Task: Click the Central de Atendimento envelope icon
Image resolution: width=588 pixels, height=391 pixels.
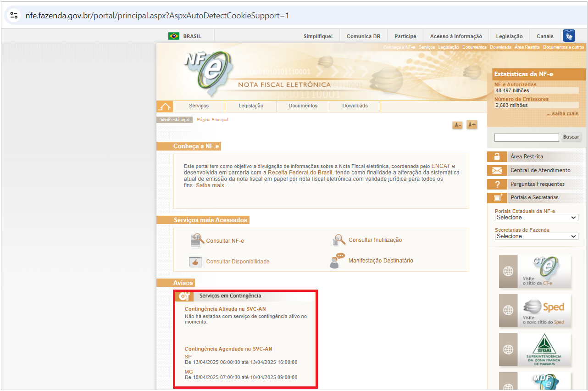Action: pos(497,170)
